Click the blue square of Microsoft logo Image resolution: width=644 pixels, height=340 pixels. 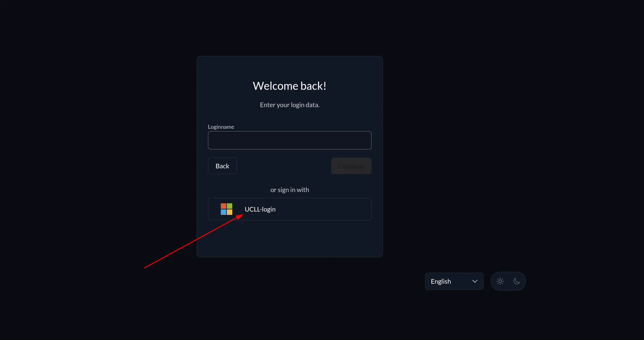point(223,212)
